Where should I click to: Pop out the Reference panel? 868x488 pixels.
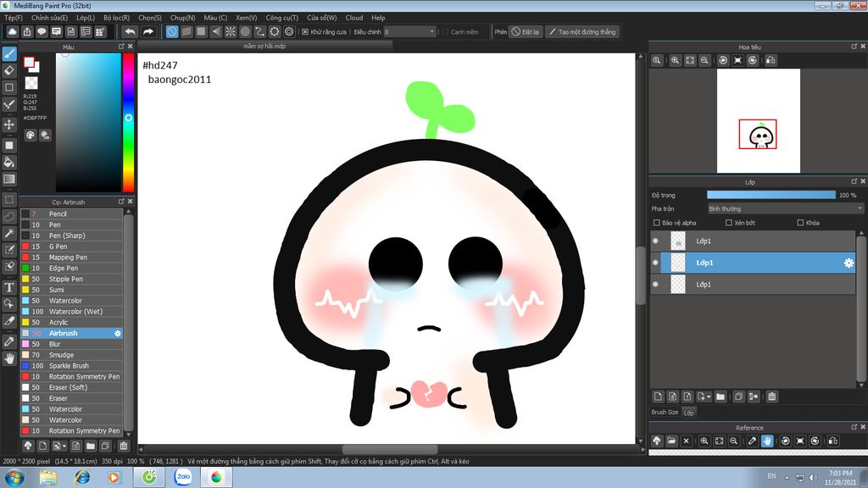[x=854, y=427]
